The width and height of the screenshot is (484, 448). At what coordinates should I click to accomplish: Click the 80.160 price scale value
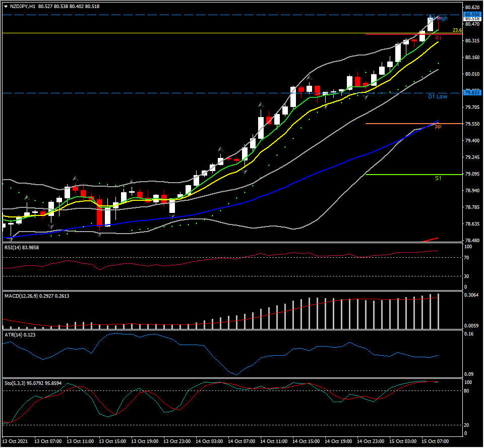(472, 57)
